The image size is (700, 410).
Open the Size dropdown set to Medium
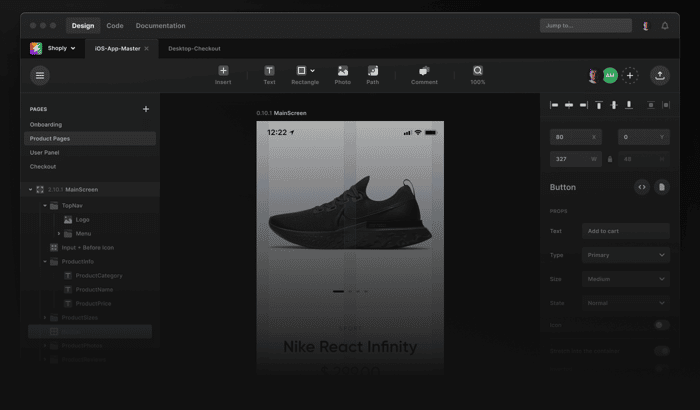click(625, 279)
